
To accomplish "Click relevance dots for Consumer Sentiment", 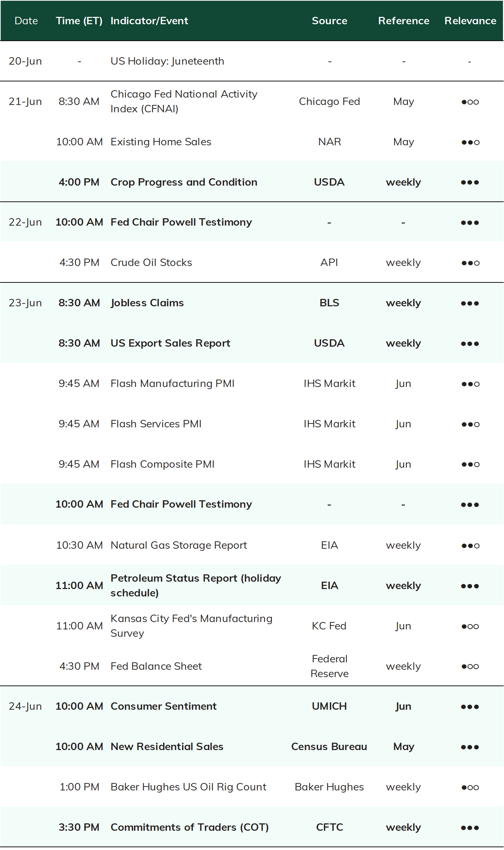I will [x=470, y=707].
